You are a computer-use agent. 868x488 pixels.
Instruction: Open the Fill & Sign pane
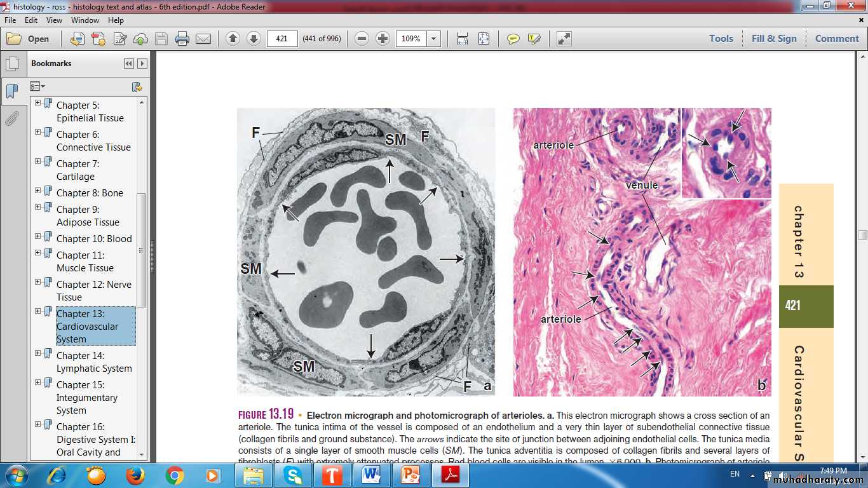(773, 38)
